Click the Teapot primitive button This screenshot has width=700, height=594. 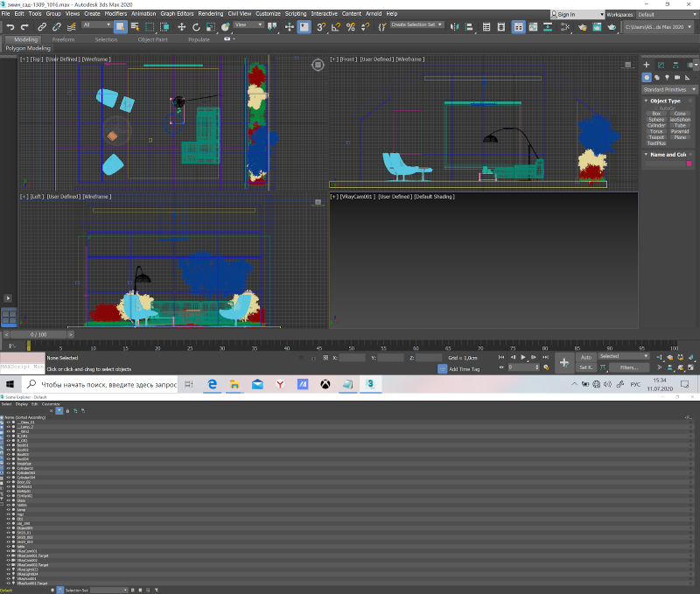pos(656,137)
